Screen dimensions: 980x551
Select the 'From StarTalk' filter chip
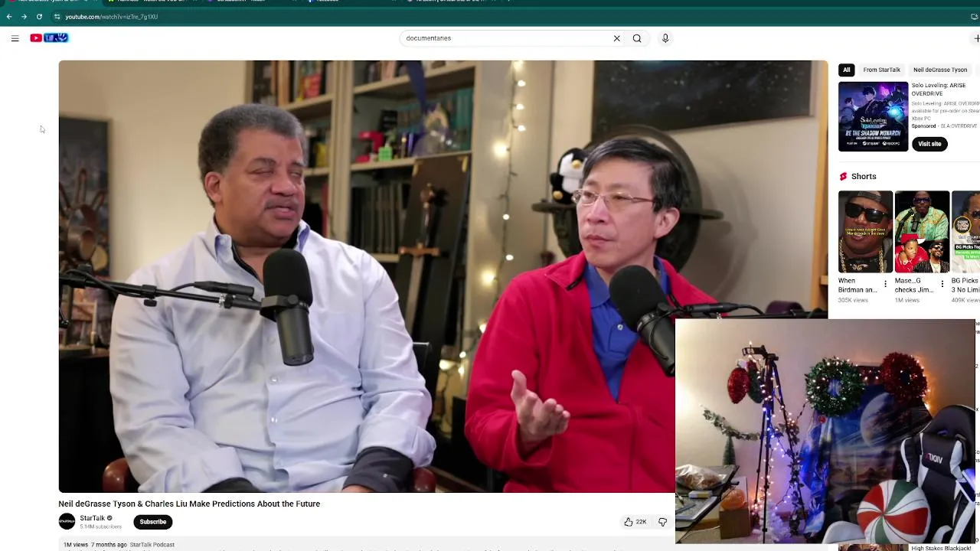click(882, 70)
